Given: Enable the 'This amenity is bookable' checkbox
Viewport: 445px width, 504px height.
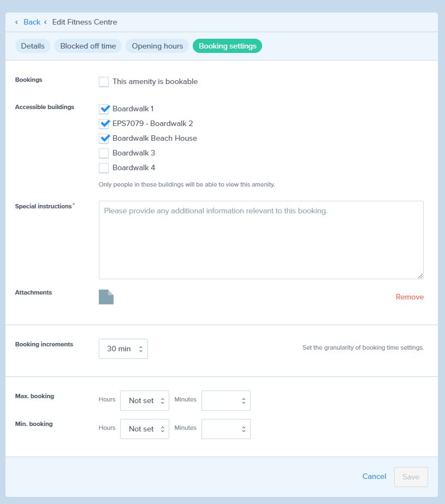Looking at the screenshot, I should 104,82.
